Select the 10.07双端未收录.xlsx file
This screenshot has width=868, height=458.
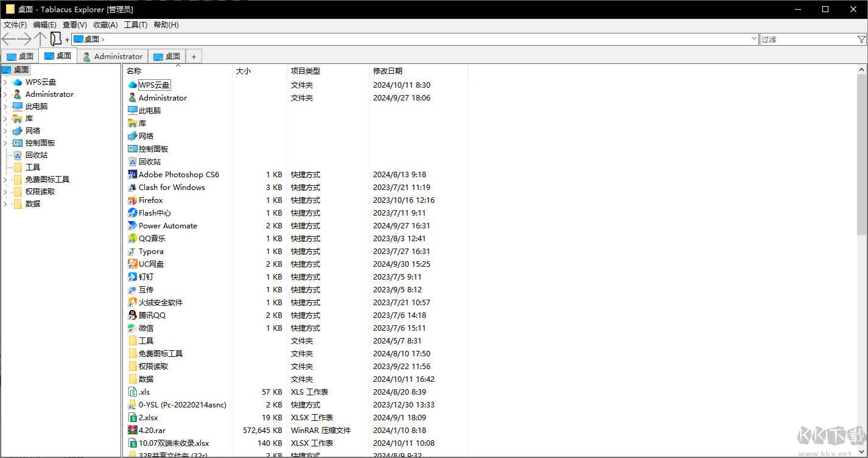(x=173, y=443)
